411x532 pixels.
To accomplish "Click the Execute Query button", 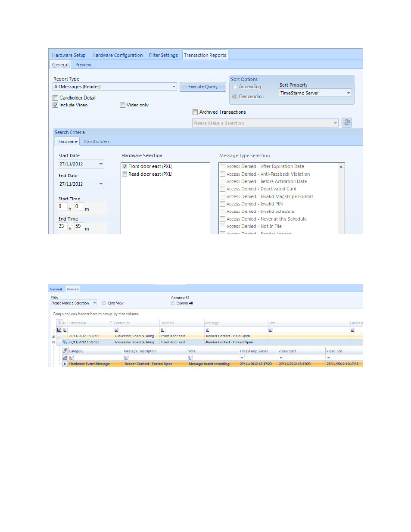I will pyautogui.click(x=203, y=87).
